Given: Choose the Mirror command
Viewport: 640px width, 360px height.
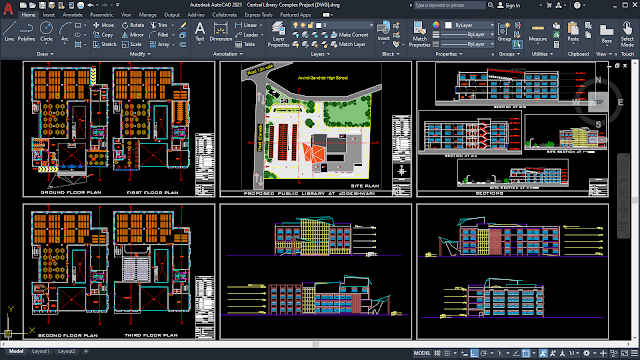Looking at the screenshot, I should pyautogui.click(x=133, y=35).
